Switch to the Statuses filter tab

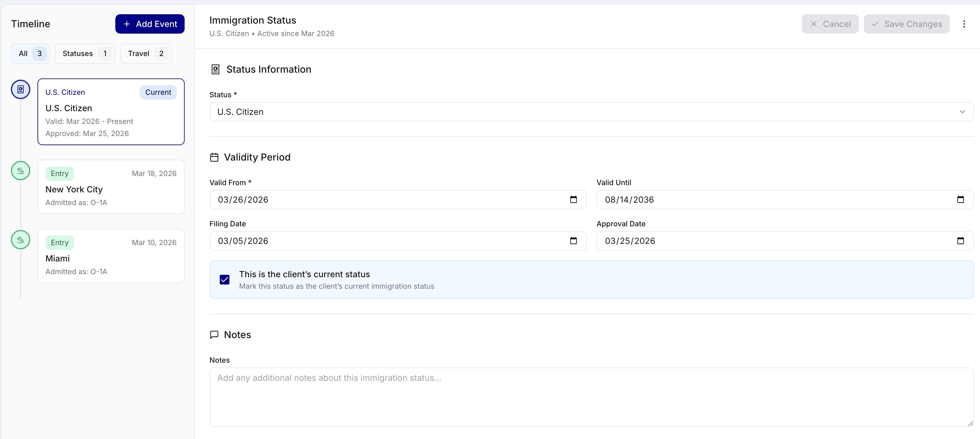coord(84,53)
